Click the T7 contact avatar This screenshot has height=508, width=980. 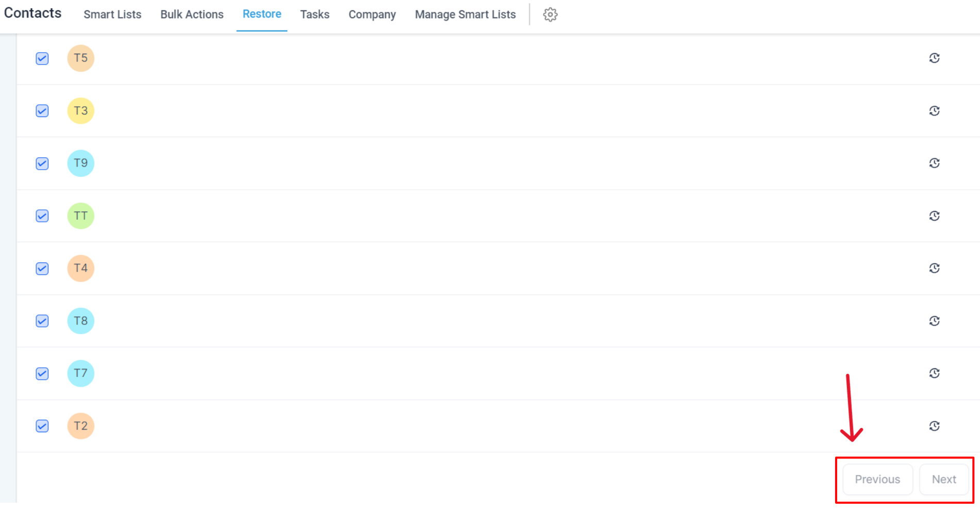click(x=81, y=373)
